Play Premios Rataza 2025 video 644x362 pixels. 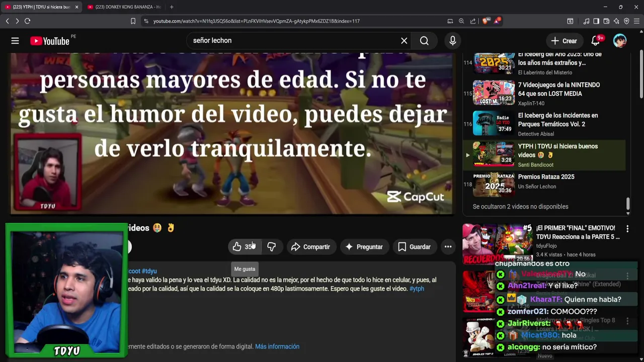click(x=544, y=185)
